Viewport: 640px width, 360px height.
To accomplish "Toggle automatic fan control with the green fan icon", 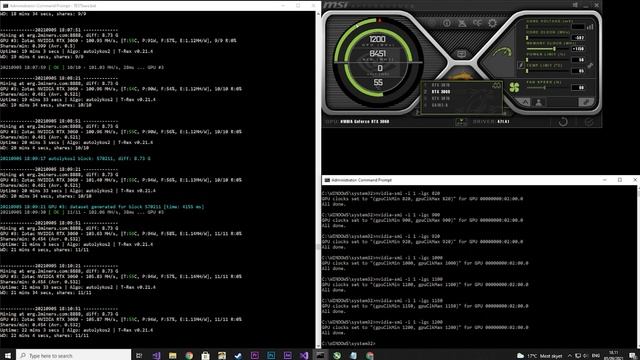I will click(x=514, y=87).
